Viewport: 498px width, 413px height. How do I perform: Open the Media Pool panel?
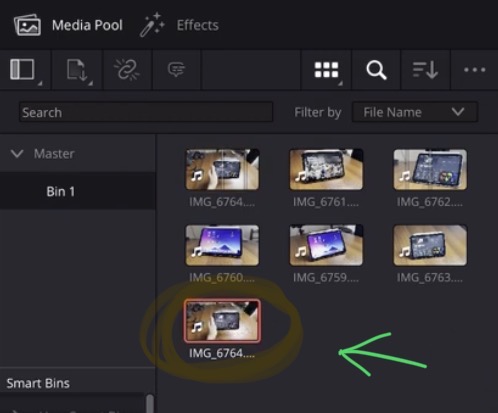(x=68, y=25)
